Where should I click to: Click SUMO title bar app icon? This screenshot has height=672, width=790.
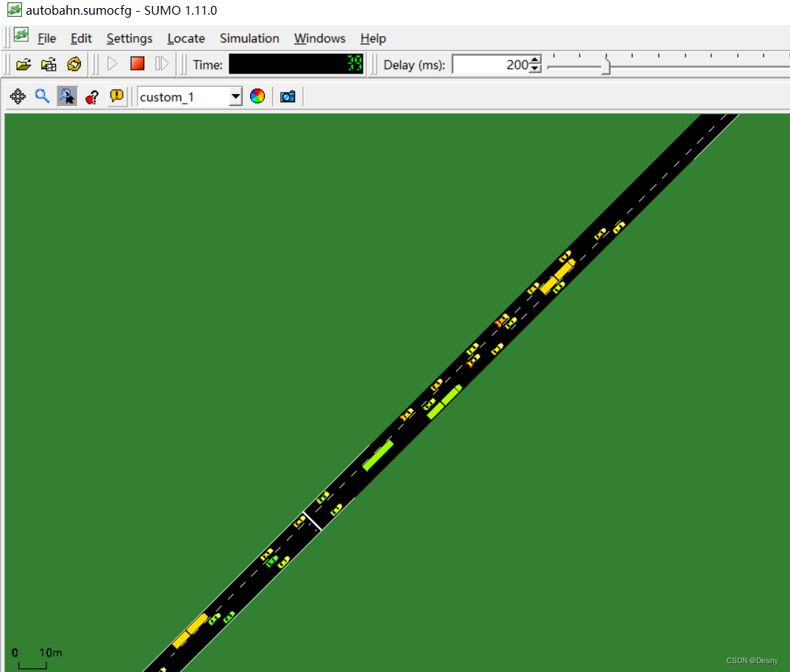pyautogui.click(x=15, y=10)
